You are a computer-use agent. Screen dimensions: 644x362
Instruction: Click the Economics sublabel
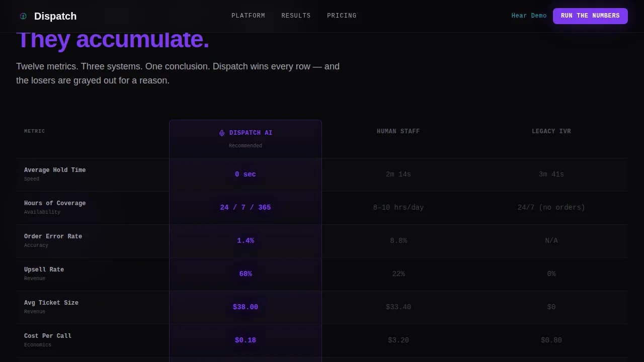pos(38,345)
